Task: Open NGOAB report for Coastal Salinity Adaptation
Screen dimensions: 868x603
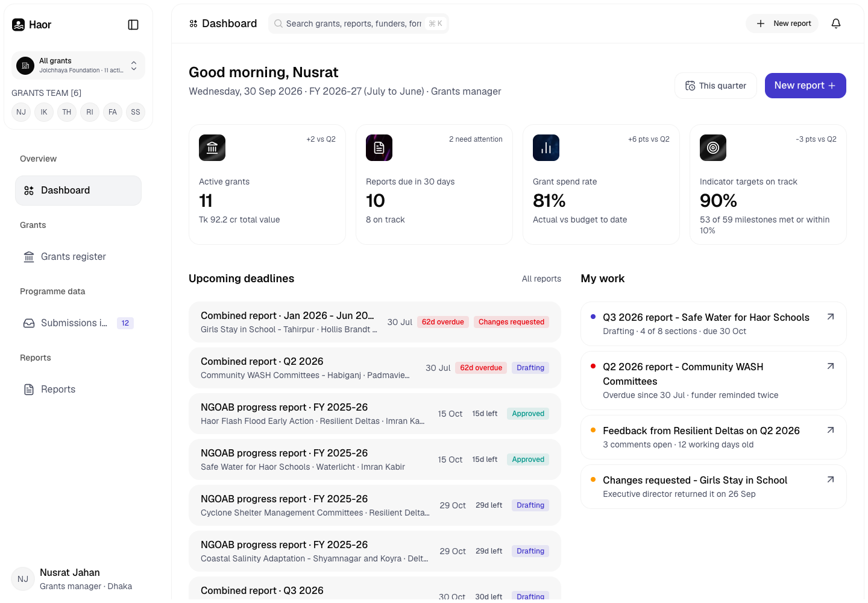Action: point(375,551)
